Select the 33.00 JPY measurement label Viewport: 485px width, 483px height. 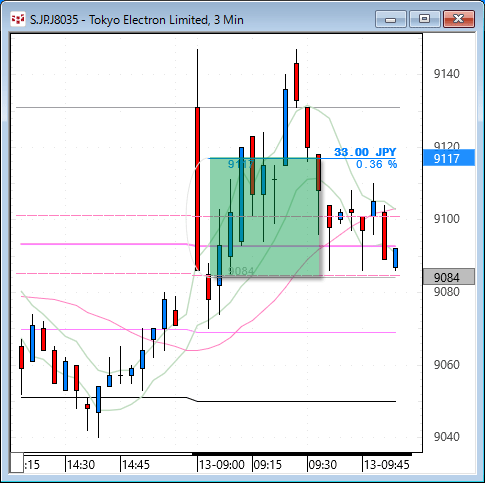coord(365,152)
